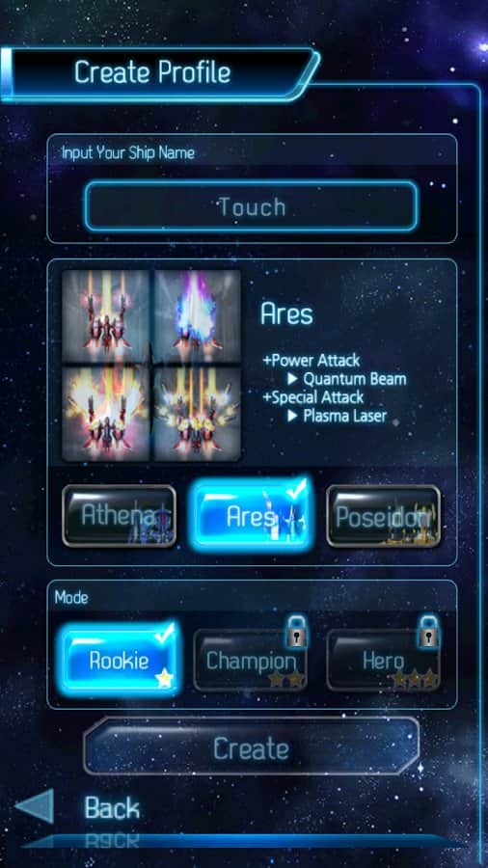
Task: Open the bottom-right Ares preview thumbnail
Action: click(x=197, y=414)
